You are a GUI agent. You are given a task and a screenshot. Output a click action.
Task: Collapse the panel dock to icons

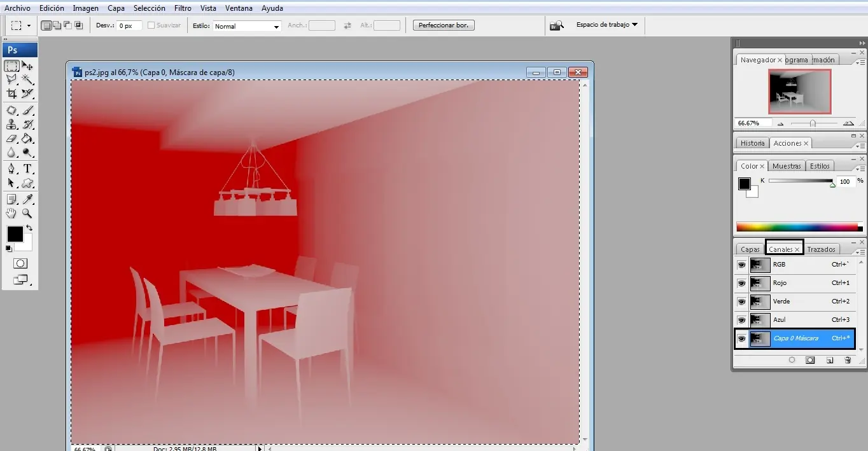pos(862,43)
